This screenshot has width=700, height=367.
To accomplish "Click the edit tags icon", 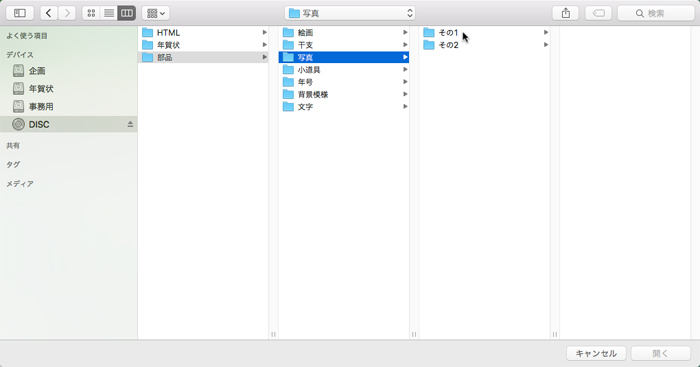I will [x=599, y=13].
